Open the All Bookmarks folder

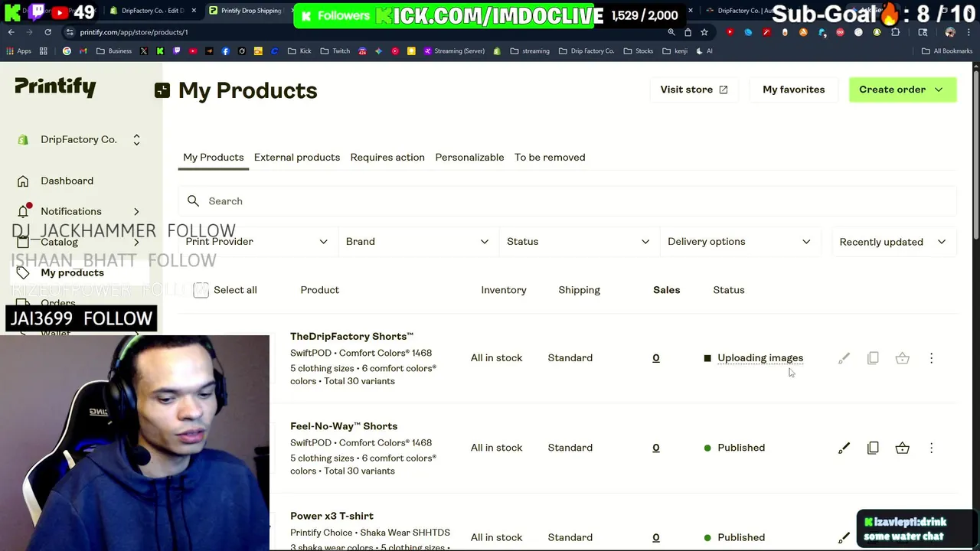pyautogui.click(x=947, y=51)
